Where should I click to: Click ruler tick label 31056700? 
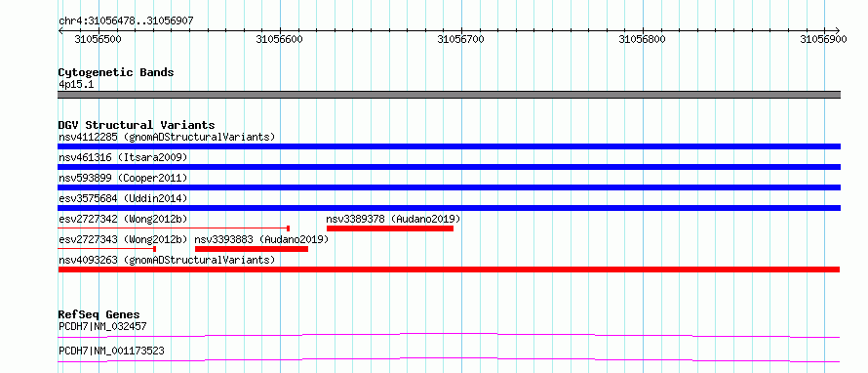tap(460, 39)
